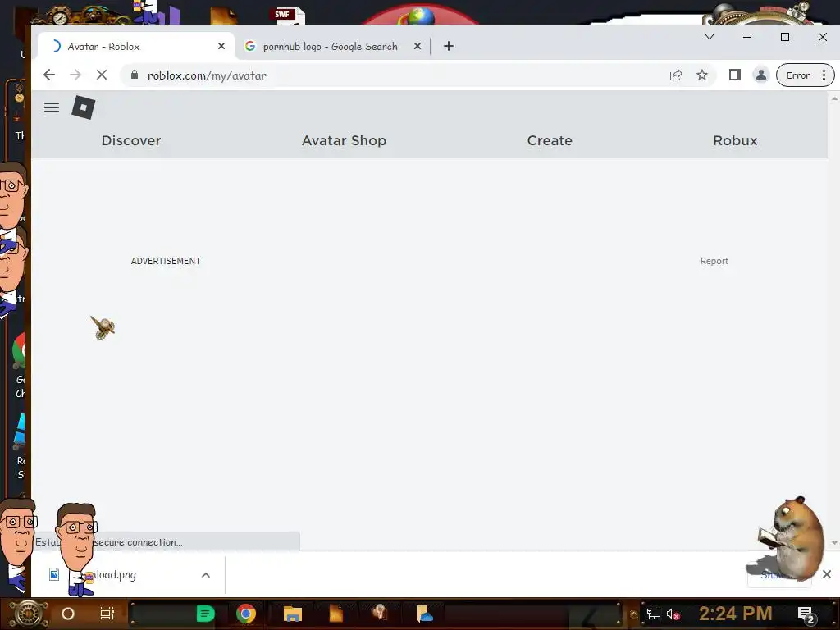Open the green chat app in taskbar
Screen dimensions: 840x630
tap(205, 614)
